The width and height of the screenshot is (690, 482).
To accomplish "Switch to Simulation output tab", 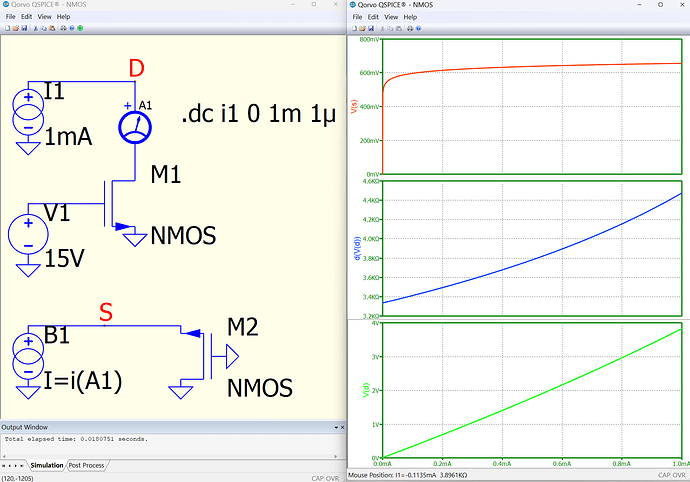I will pos(47,465).
